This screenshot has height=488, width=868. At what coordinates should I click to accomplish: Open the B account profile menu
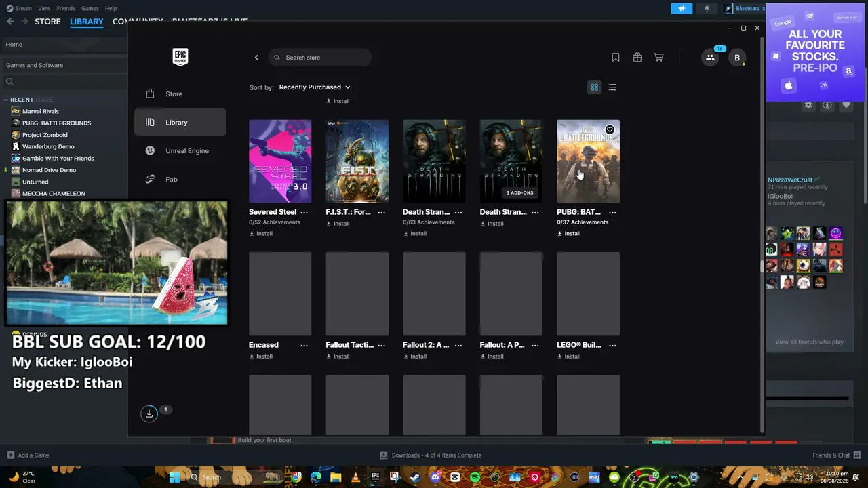point(737,58)
